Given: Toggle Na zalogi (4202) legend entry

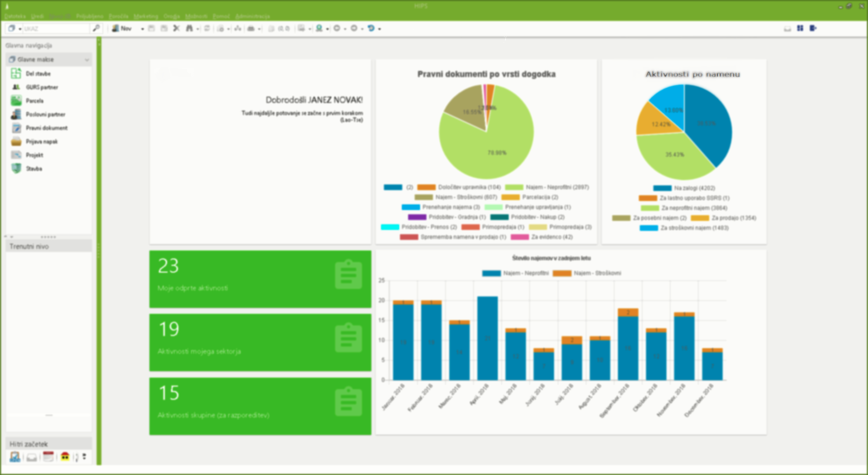Looking at the screenshot, I should click(x=684, y=188).
